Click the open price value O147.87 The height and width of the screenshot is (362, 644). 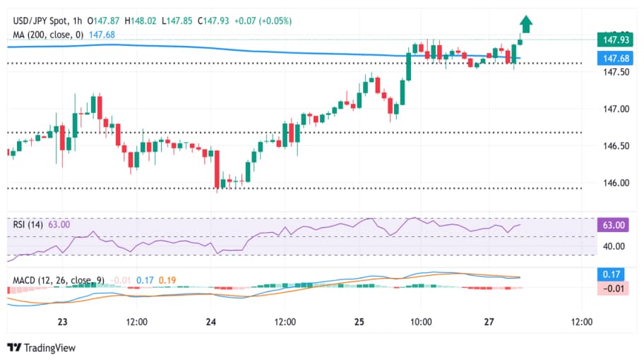[x=103, y=20]
